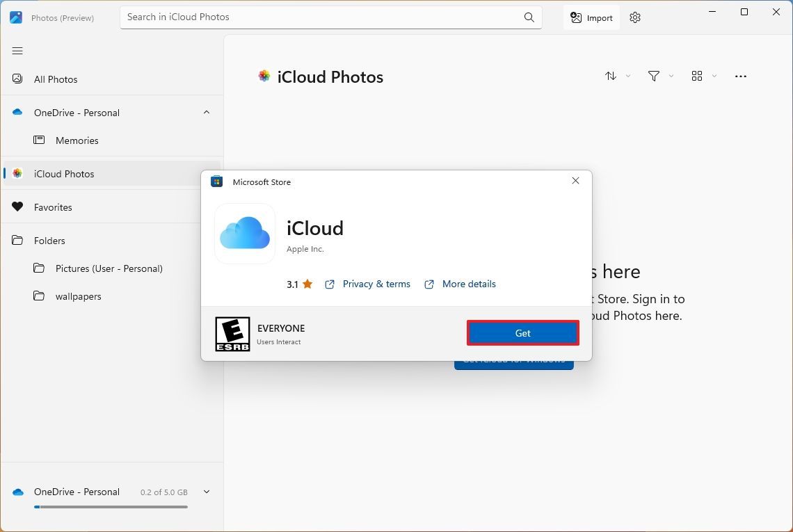Image resolution: width=793 pixels, height=532 pixels.
Task: Click the Import button
Action: click(591, 17)
